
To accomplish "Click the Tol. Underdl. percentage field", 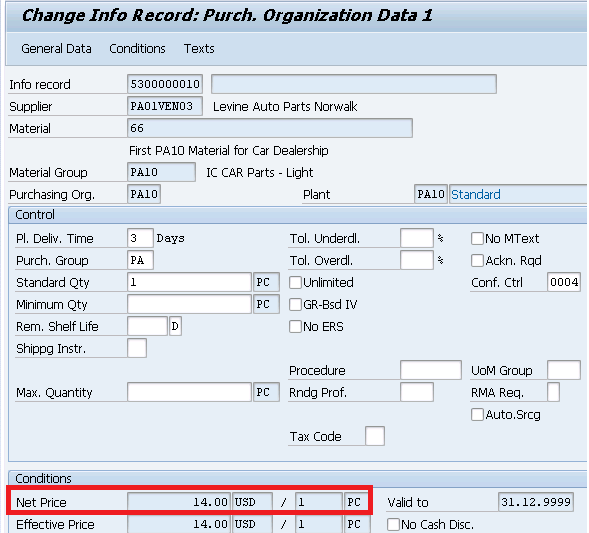I will click(417, 238).
